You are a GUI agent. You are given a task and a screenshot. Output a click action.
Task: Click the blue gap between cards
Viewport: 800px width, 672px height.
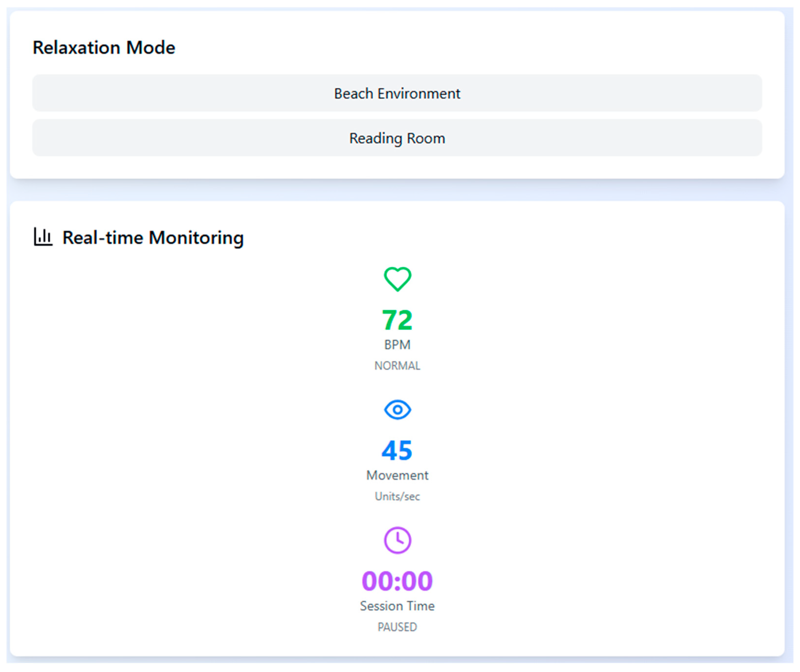click(397, 190)
